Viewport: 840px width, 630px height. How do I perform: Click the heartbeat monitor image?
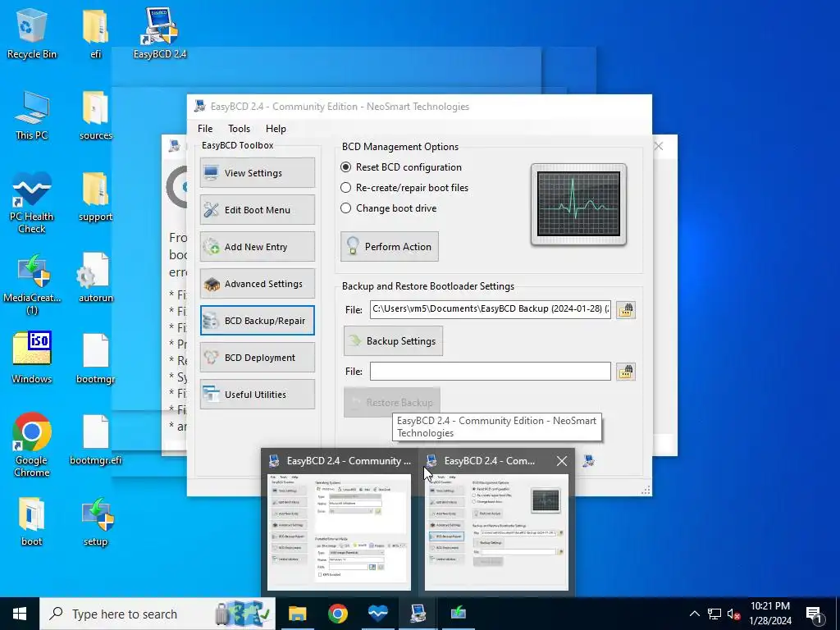(578, 204)
